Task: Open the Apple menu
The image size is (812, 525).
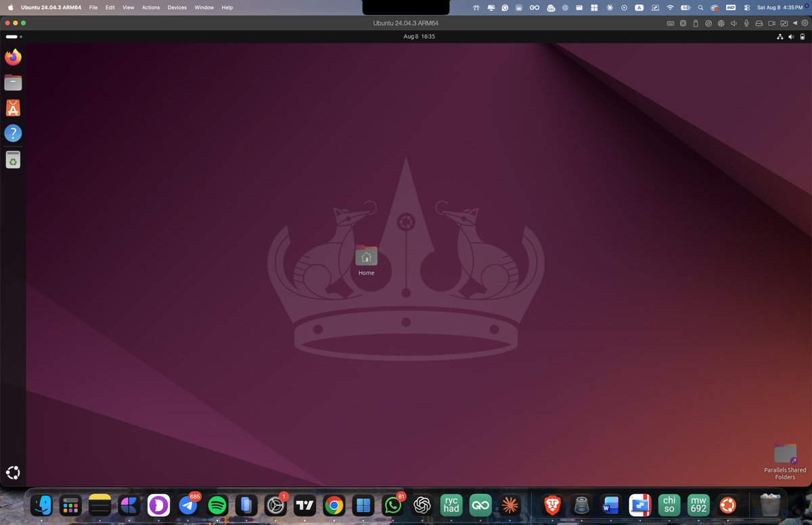Action: pos(10,7)
